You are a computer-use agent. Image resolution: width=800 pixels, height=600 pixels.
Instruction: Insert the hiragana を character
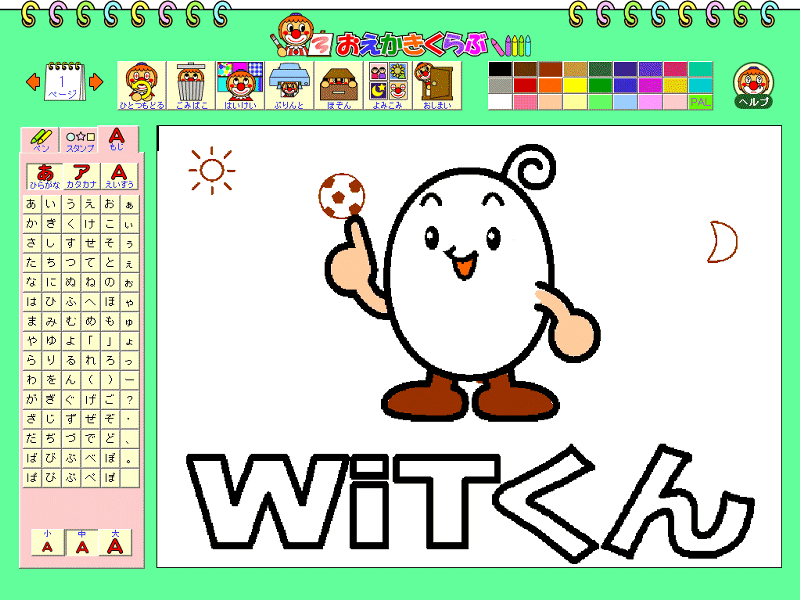51,380
